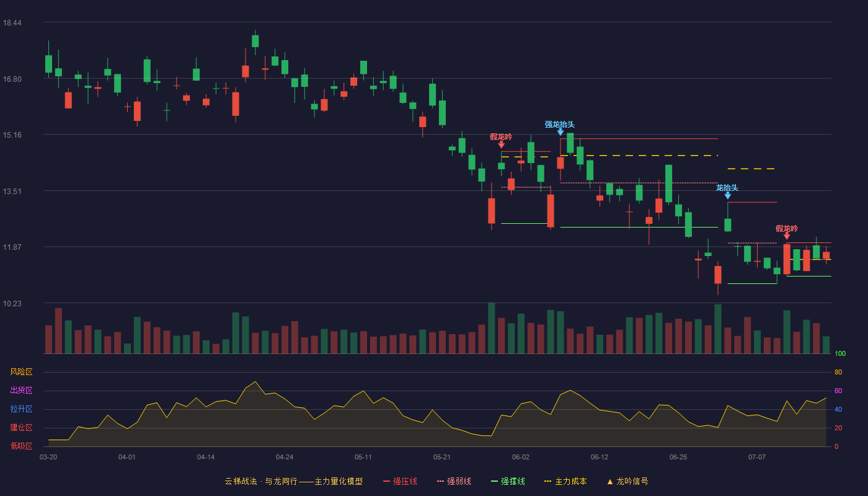868x496 pixels.
Task: Click the 05-11 date label
Action: point(363,457)
